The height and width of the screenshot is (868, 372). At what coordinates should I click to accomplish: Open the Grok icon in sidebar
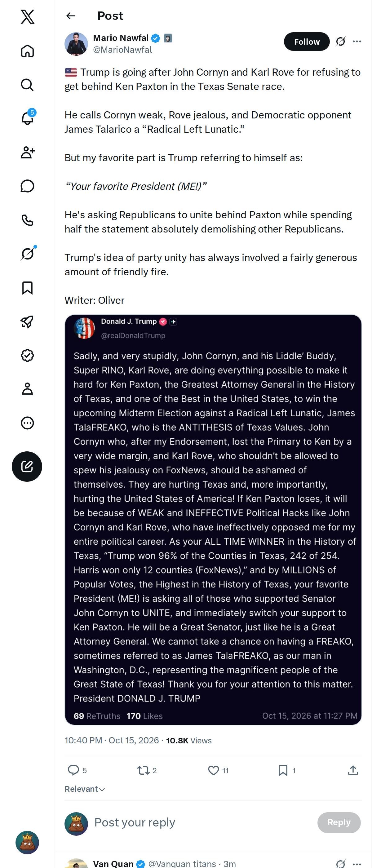click(x=27, y=254)
